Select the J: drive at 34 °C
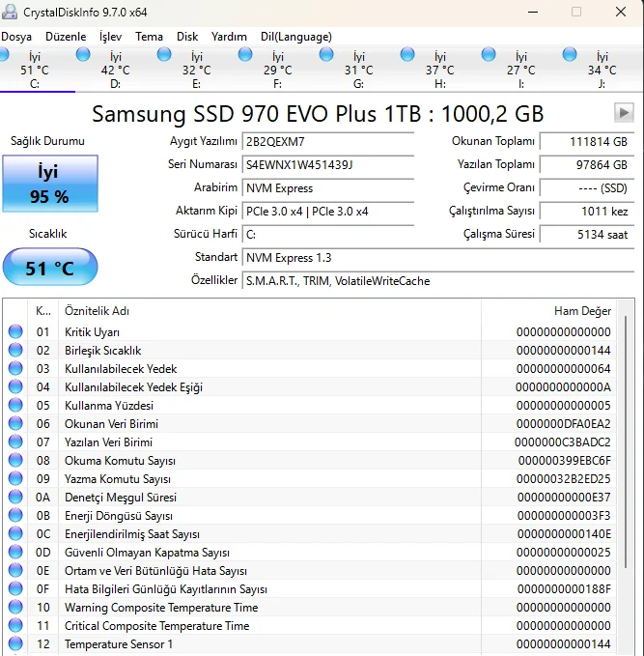This screenshot has width=644, height=656. pos(602,70)
